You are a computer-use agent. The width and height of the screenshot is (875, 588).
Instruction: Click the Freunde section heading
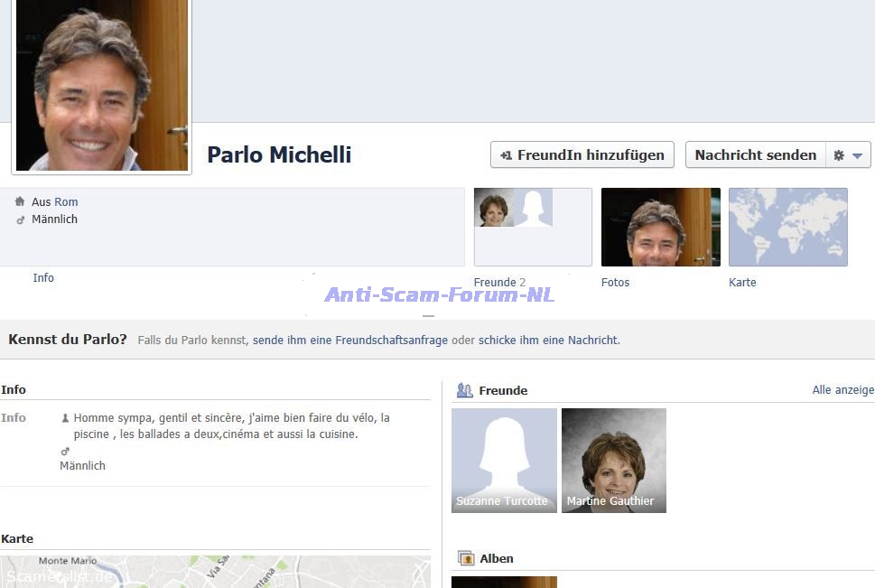[x=503, y=390]
